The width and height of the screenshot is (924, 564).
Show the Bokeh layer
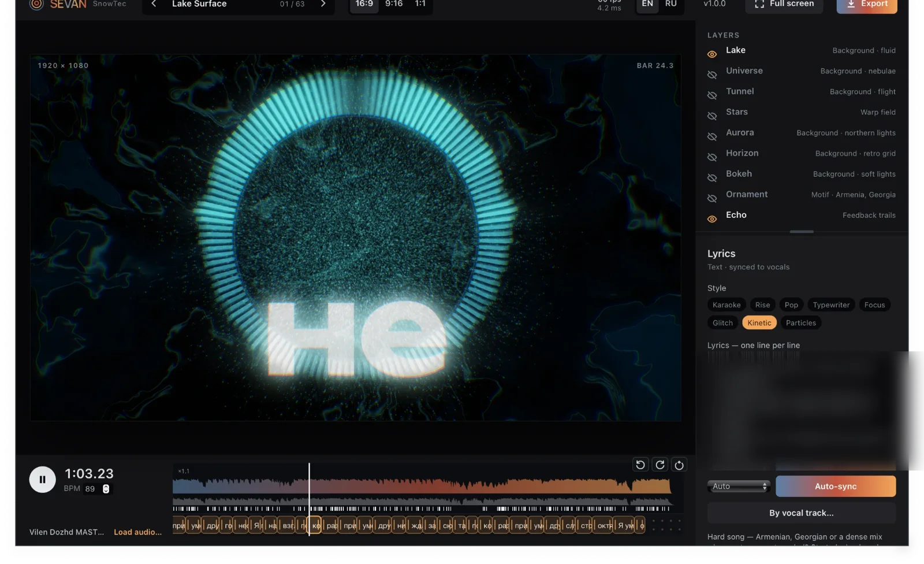tap(712, 178)
